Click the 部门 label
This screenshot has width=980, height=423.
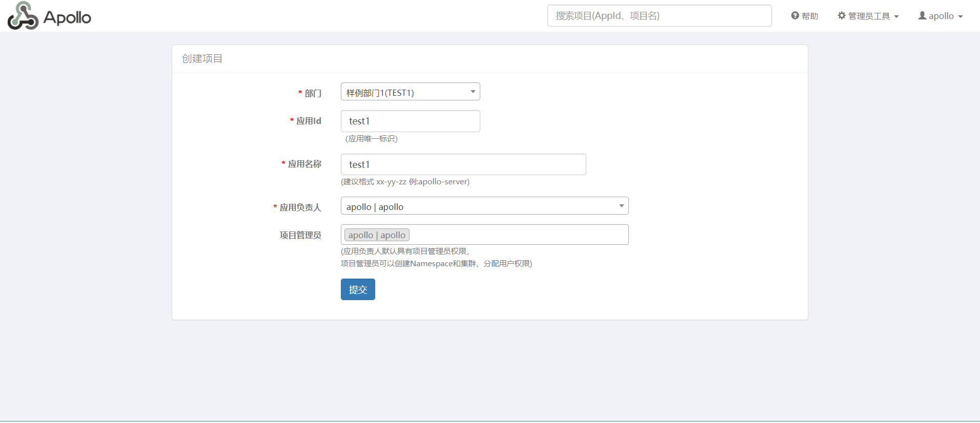coord(313,93)
